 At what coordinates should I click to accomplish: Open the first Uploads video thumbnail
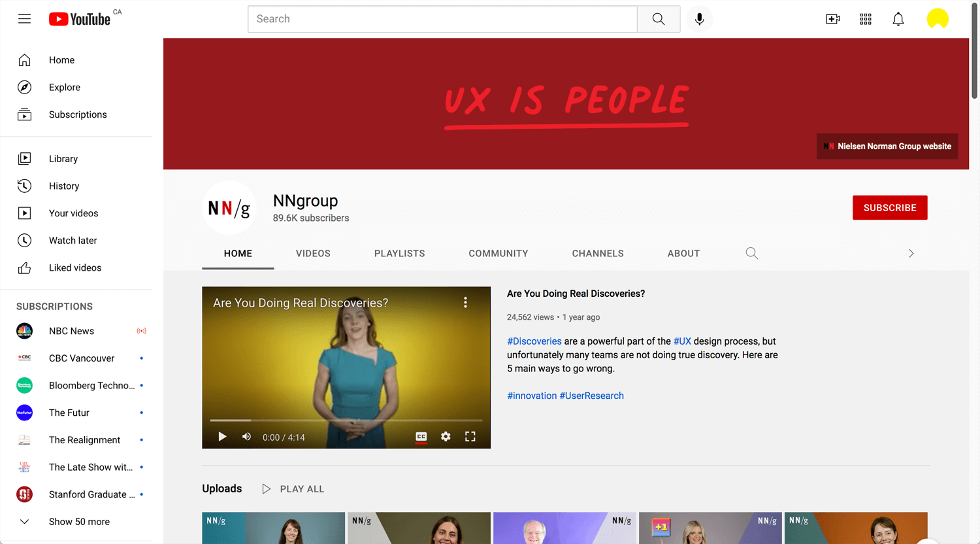coord(274,528)
